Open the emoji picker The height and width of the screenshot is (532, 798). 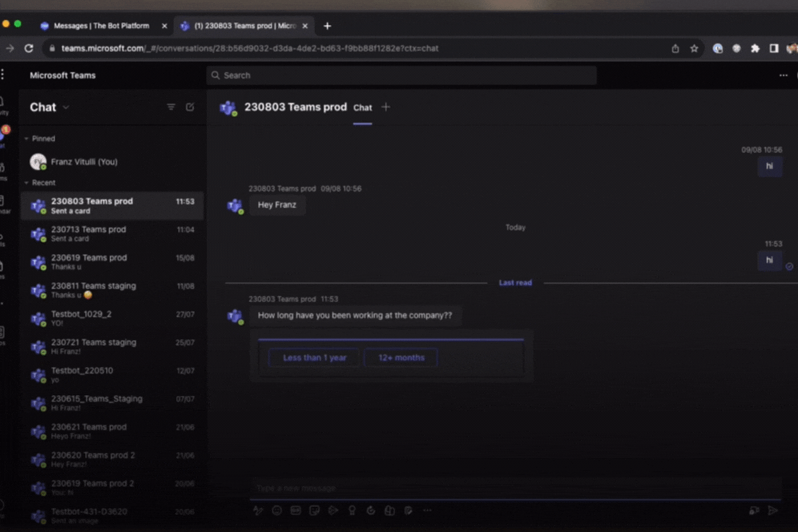click(x=277, y=511)
